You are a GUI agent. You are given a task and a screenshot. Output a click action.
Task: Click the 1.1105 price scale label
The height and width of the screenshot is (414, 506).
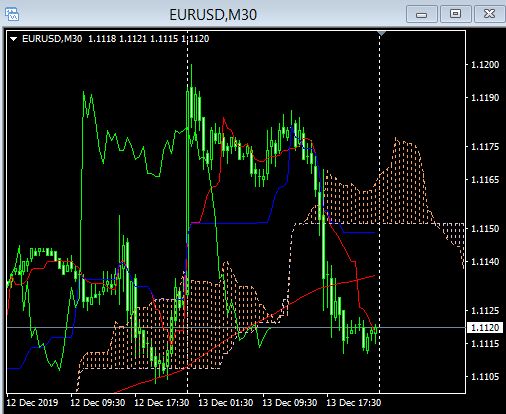(x=485, y=377)
